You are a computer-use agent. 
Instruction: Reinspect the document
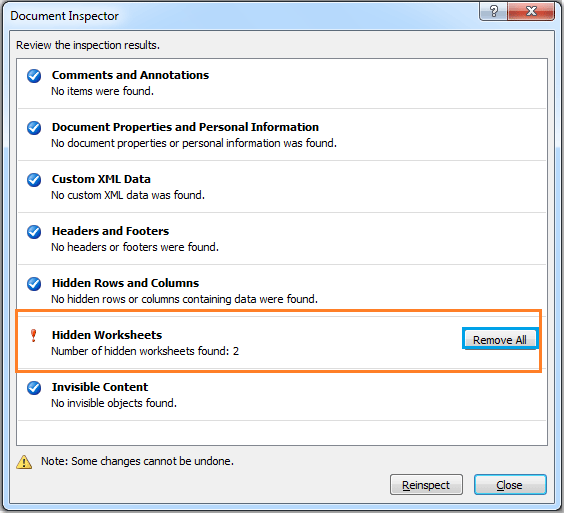click(426, 485)
